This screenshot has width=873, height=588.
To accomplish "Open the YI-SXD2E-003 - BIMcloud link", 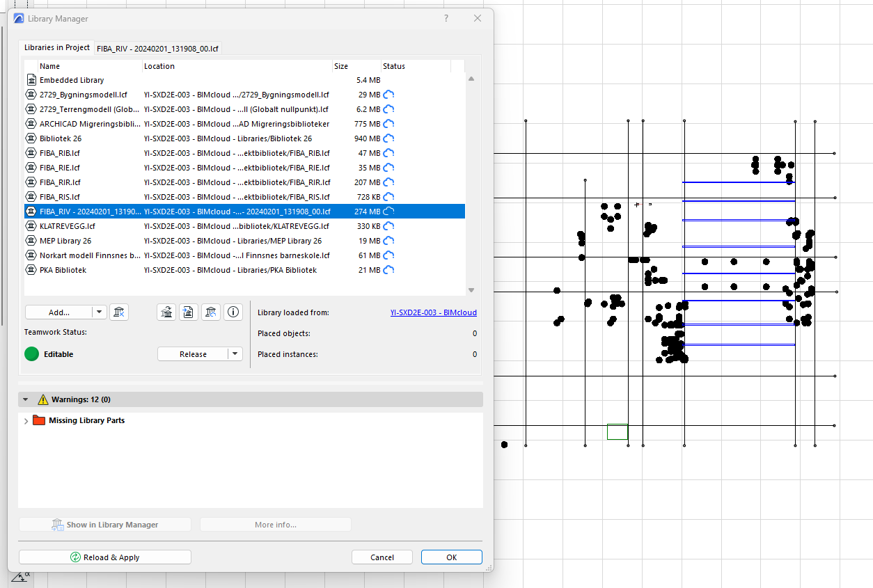I will pyautogui.click(x=433, y=313).
